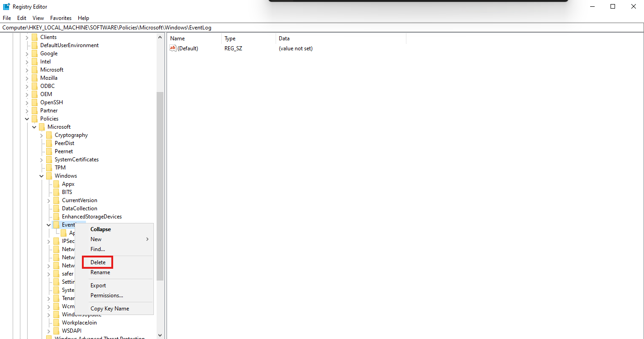Open the Favorites menu

pos(61,18)
